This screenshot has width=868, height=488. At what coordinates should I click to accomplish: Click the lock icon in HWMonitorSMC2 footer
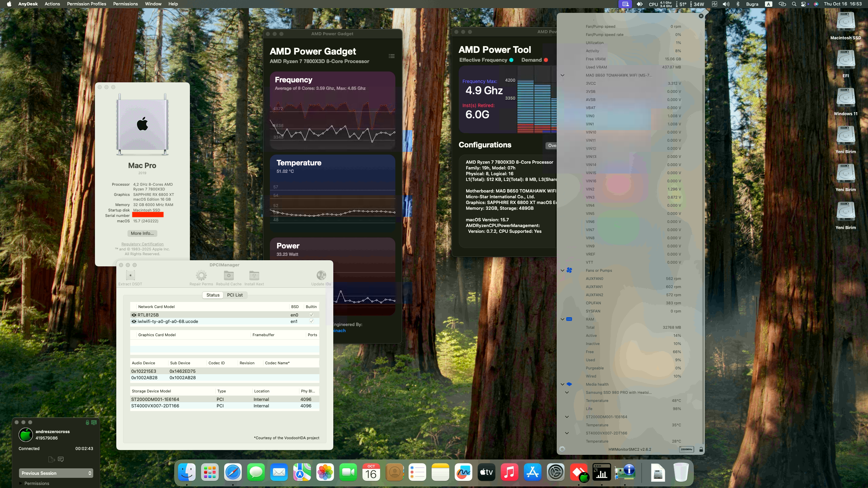coord(701,449)
